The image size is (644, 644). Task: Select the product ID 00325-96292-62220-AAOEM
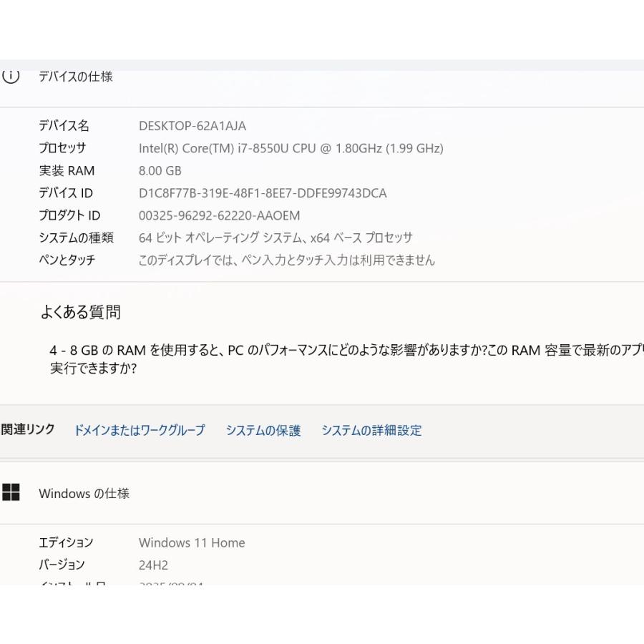(x=220, y=215)
